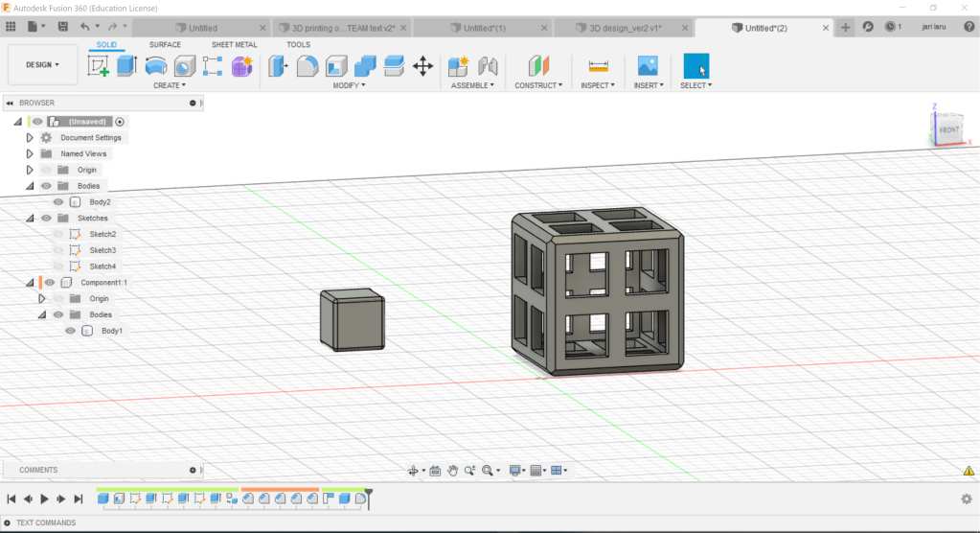Open the CREATE dropdown menu
980x533 pixels.
coord(170,85)
